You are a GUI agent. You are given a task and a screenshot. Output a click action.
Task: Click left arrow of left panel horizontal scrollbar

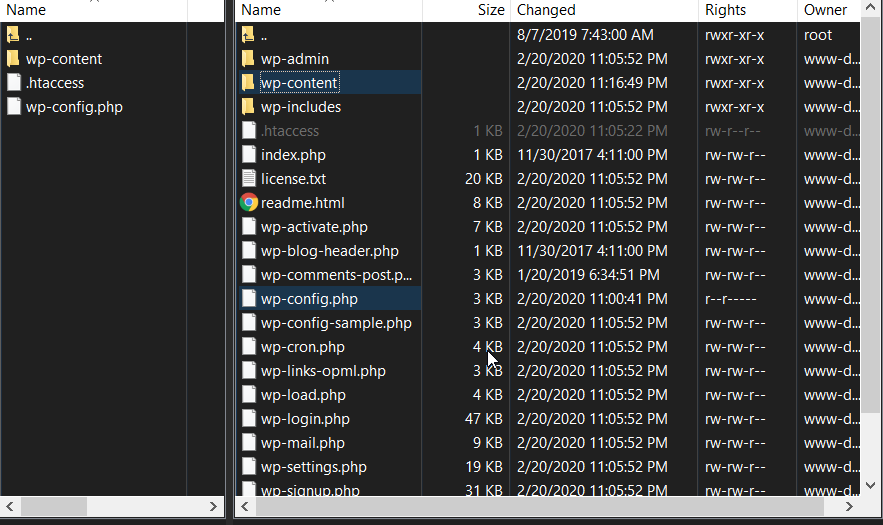pos(10,506)
